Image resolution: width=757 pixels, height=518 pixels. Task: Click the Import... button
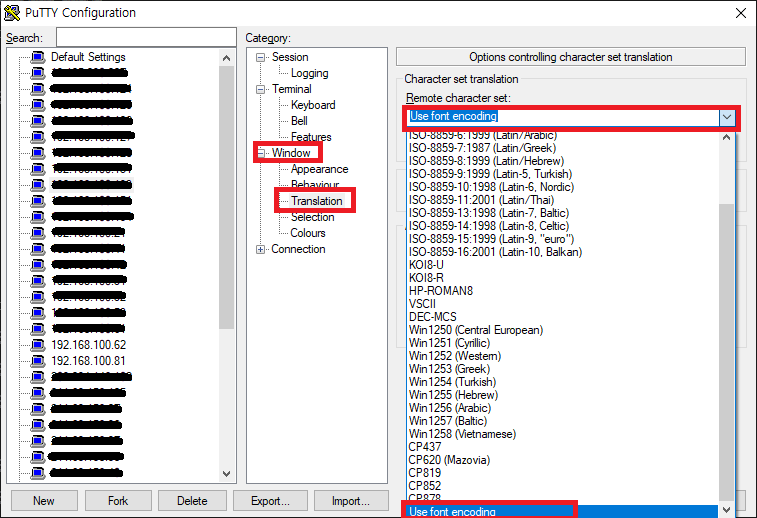[x=351, y=501]
